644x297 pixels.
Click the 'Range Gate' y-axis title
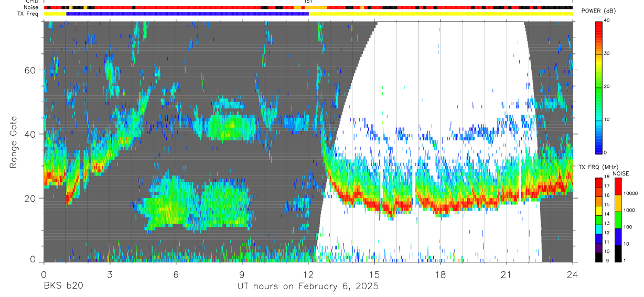13,142
